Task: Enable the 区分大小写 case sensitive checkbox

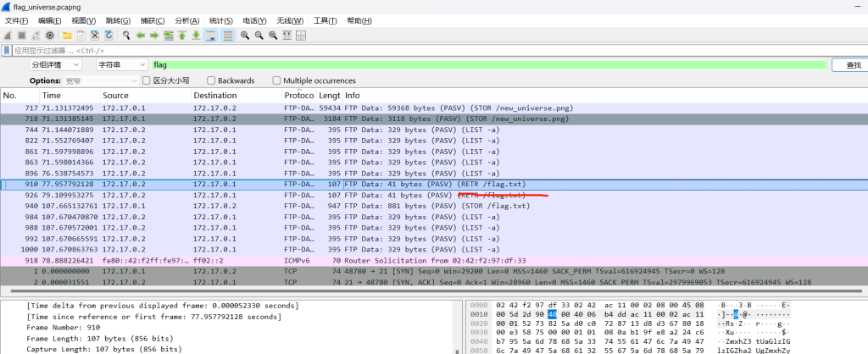Action: (147, 80)
